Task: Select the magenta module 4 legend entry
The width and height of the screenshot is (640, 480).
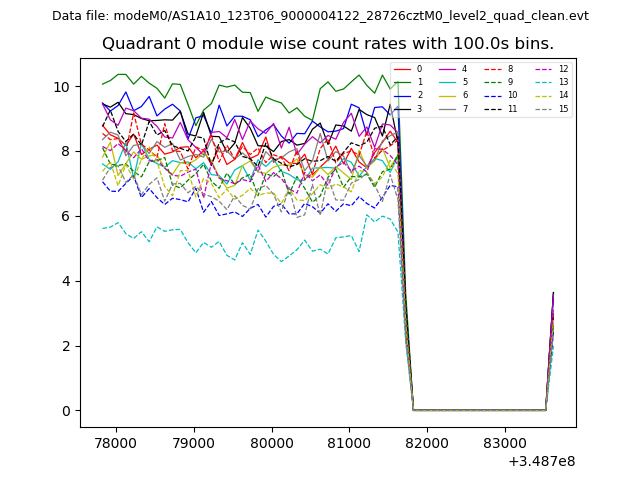Action: coord(453,69)
